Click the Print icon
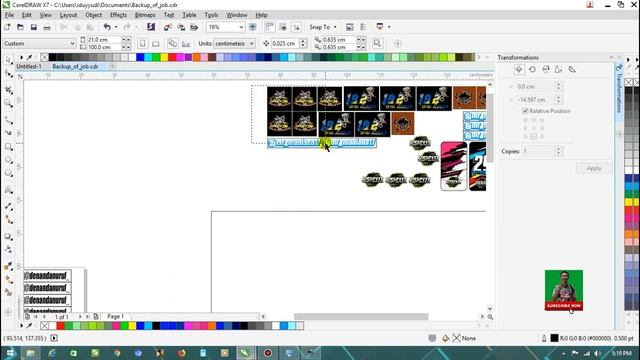 tap(47, 27)
